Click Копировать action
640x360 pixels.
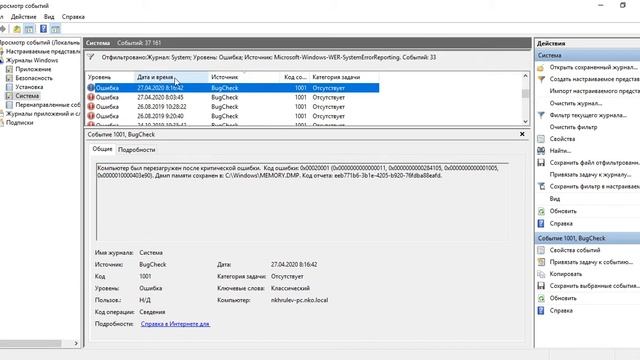[x=566, y=274]
